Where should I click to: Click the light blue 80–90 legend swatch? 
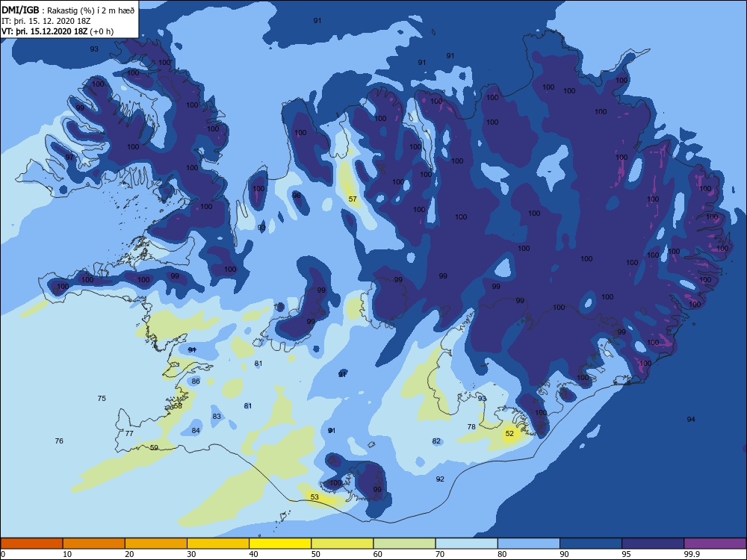pos(529,544)
